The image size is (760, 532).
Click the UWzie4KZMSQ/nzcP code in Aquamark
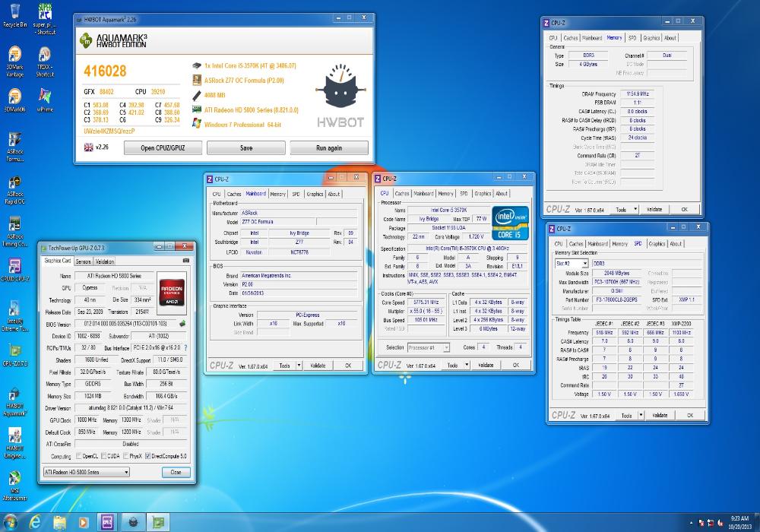tap(109, 131)
